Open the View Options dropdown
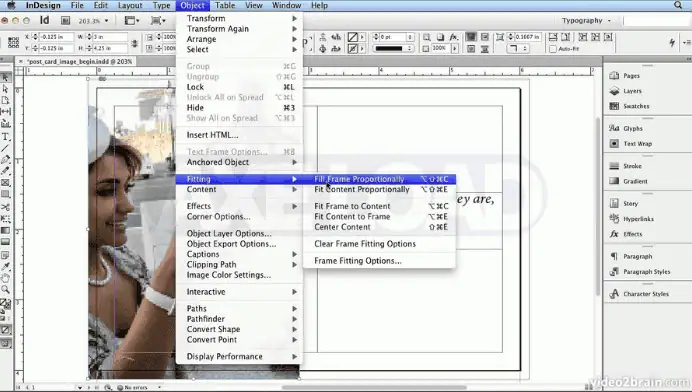 [x=132, y=20]
